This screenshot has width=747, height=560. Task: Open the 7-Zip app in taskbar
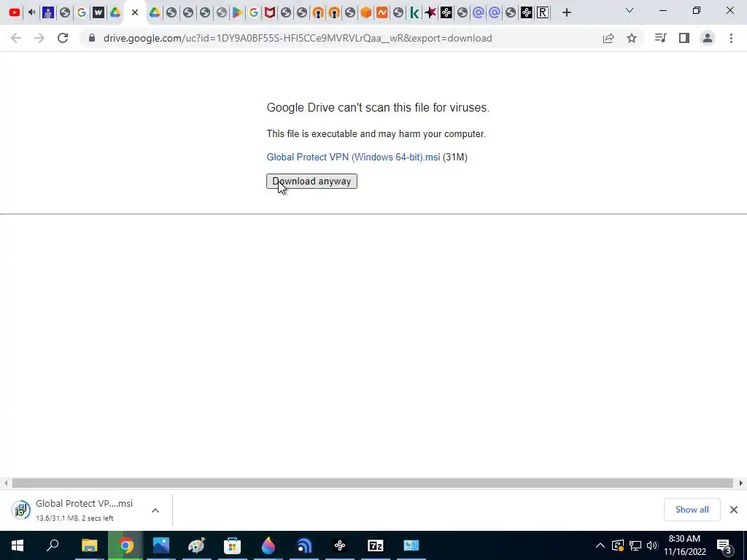(x=376, y=545)
